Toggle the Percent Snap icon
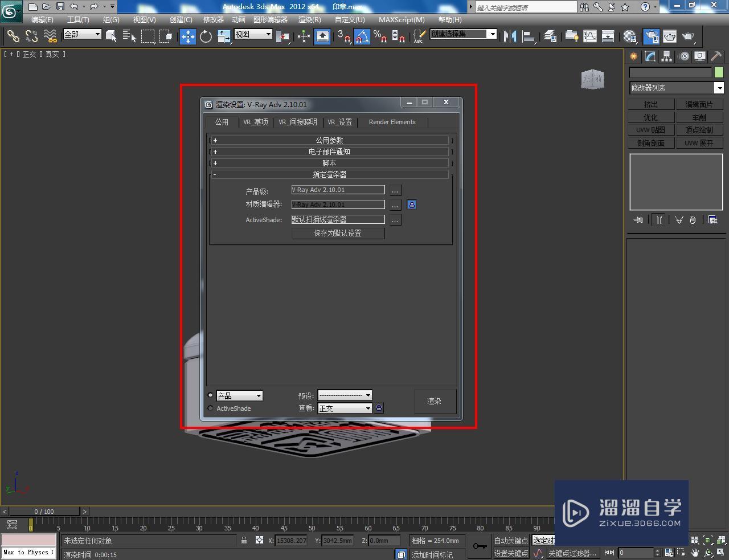 380,36
